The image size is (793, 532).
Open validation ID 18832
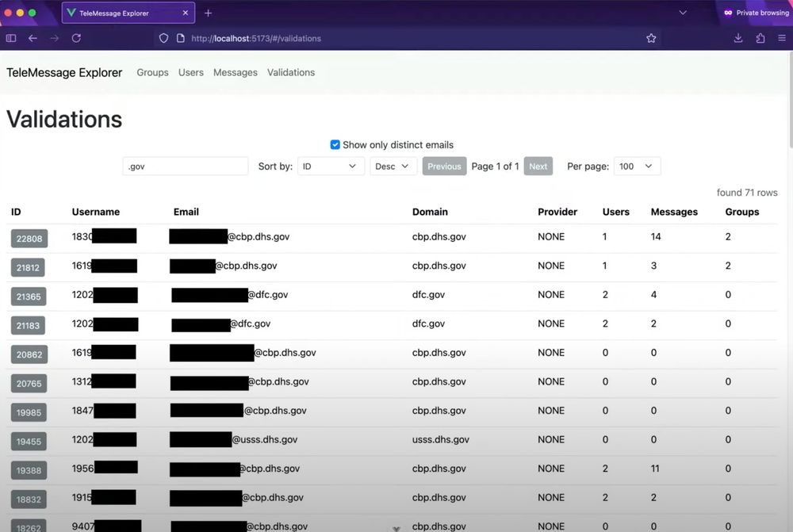click(29, 499)
